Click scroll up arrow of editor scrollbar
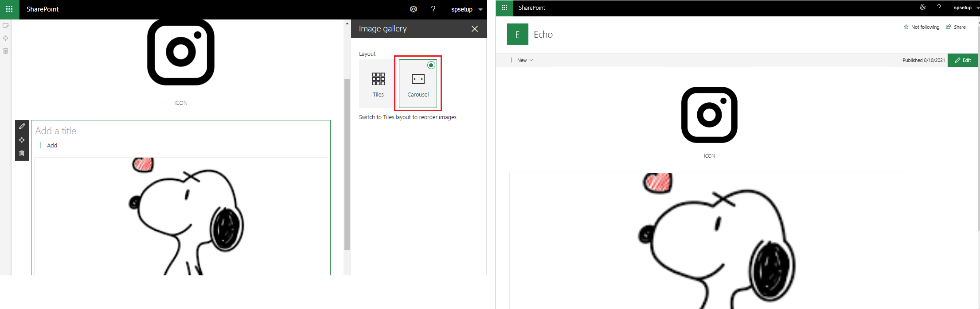 coord(347,23)
